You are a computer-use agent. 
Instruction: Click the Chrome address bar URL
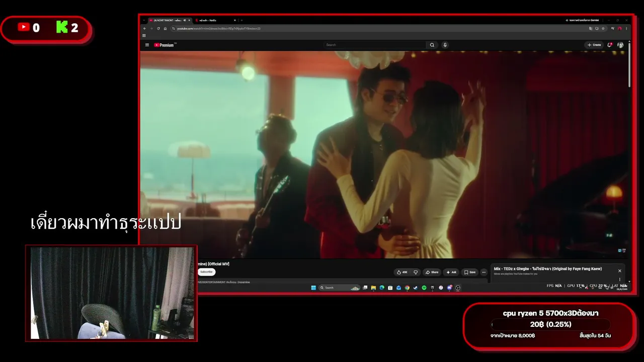click(x=218, y=29)
